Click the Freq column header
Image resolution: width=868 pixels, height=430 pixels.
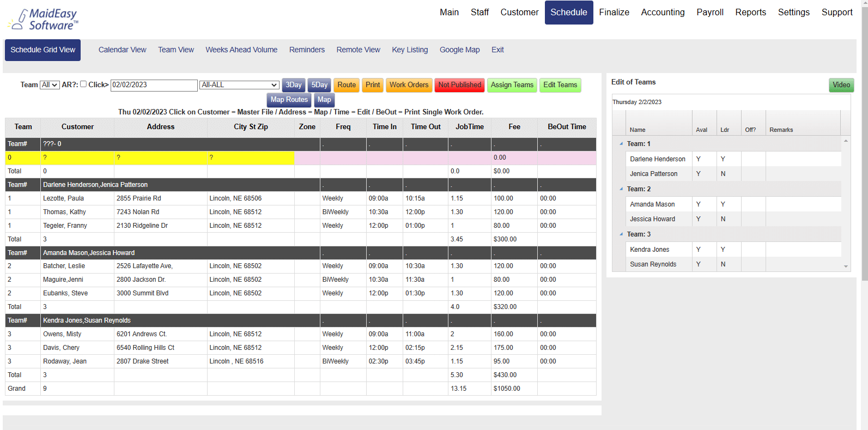(x=343, y=127)
